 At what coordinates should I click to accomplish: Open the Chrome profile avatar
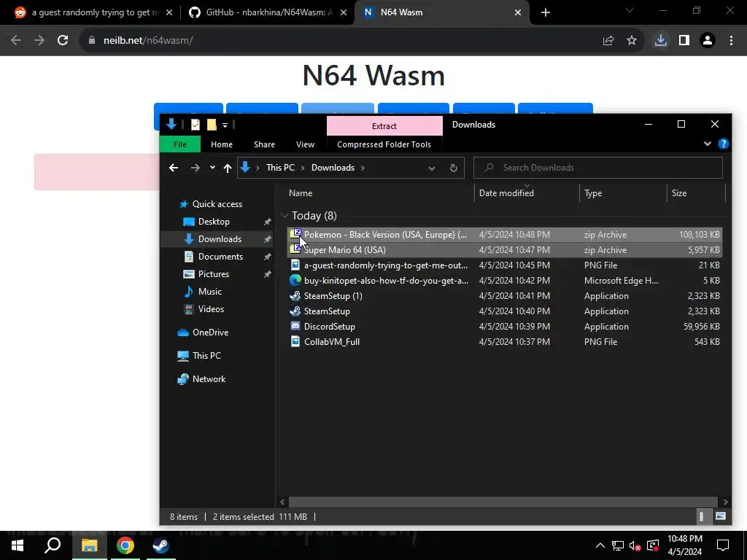(x=708, y=41)
